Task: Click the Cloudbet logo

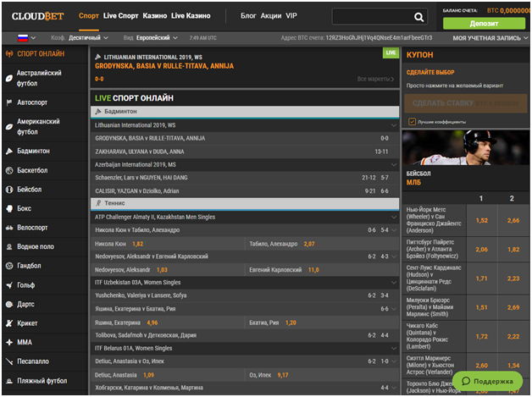Action: [x=37, y=16]
